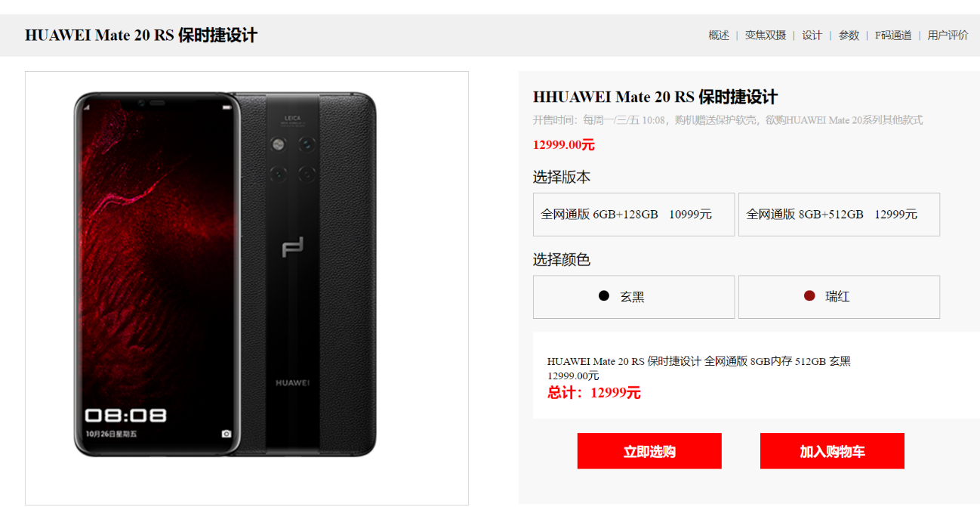Open the 设计 nav item
The image size is (980, 507).
tap(812, 36)
